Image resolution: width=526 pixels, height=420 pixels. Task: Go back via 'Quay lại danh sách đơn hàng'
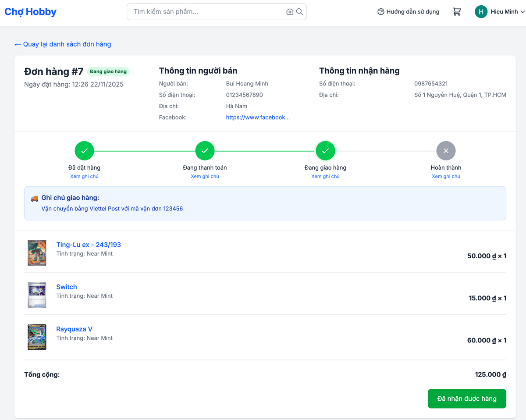tap(63, 44)
